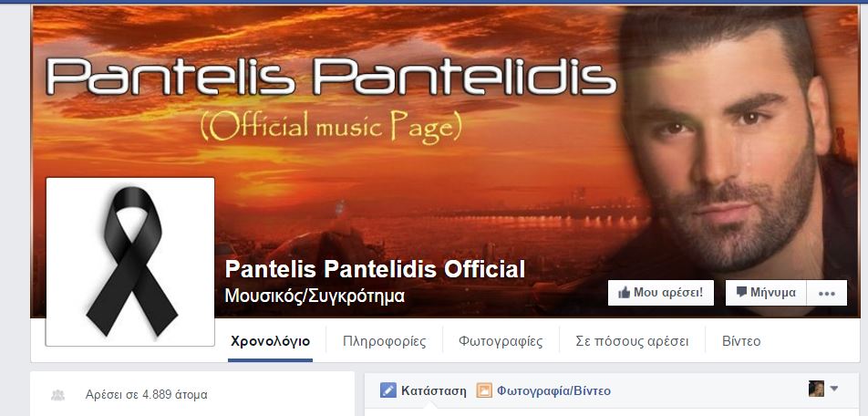This screenshot has height=416, width=868.
Task: Click the people icon beside the likes count
Action: click(57, 395)
